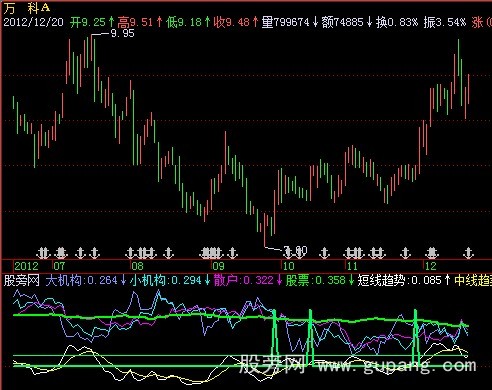Click the stock name 万 科A title

[27, 7]
